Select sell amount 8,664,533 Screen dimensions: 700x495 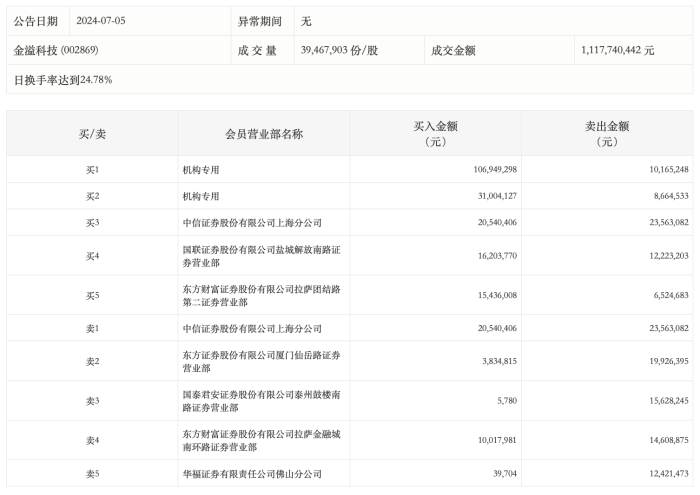tap(671, 196)
